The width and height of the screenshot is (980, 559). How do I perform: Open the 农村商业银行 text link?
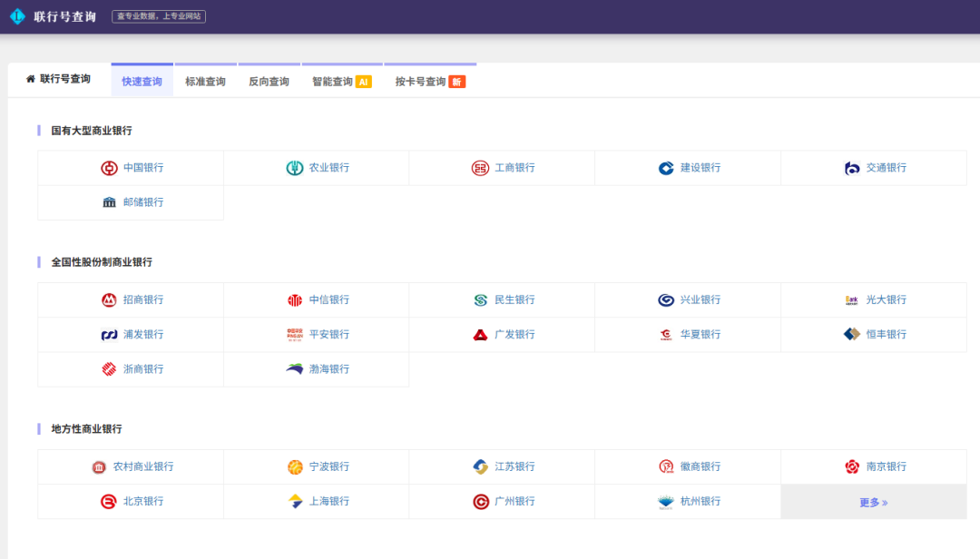(x=143, y=466)
